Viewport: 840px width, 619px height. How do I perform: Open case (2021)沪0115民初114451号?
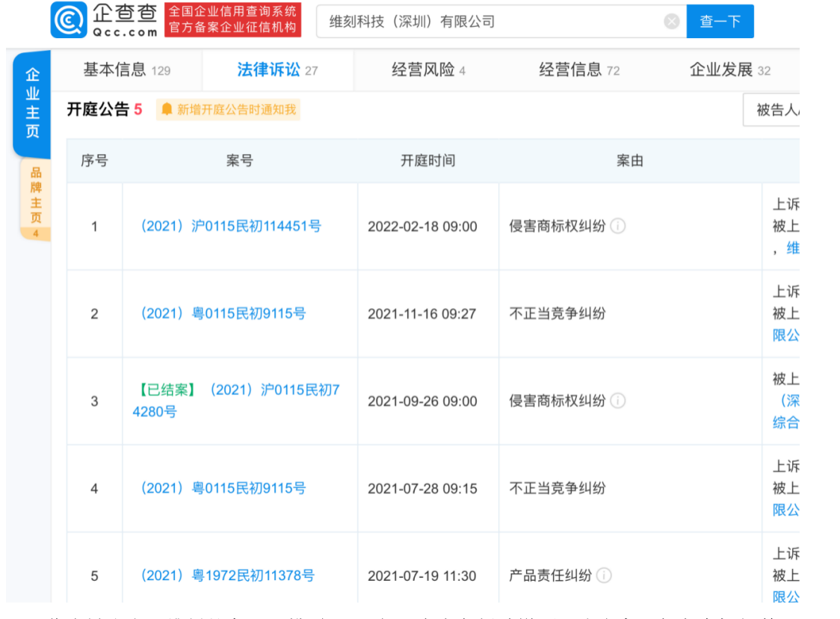coord(230,227)
